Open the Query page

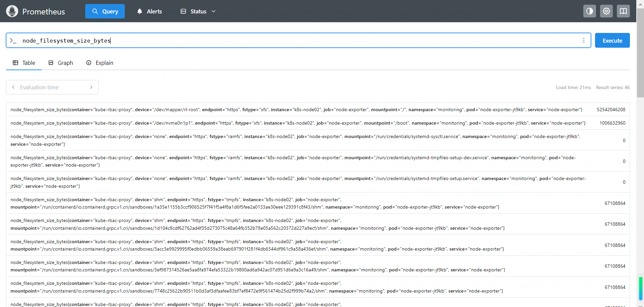point(105,11)
